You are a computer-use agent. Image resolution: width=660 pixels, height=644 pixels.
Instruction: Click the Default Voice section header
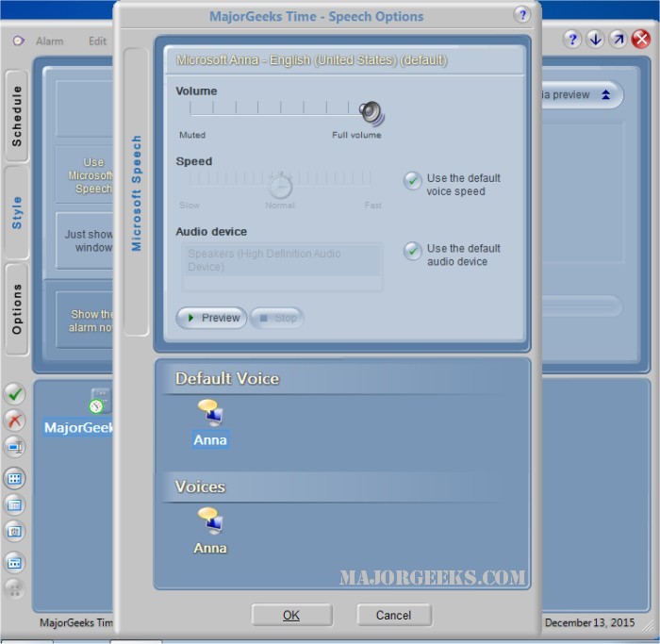point(227,378)
